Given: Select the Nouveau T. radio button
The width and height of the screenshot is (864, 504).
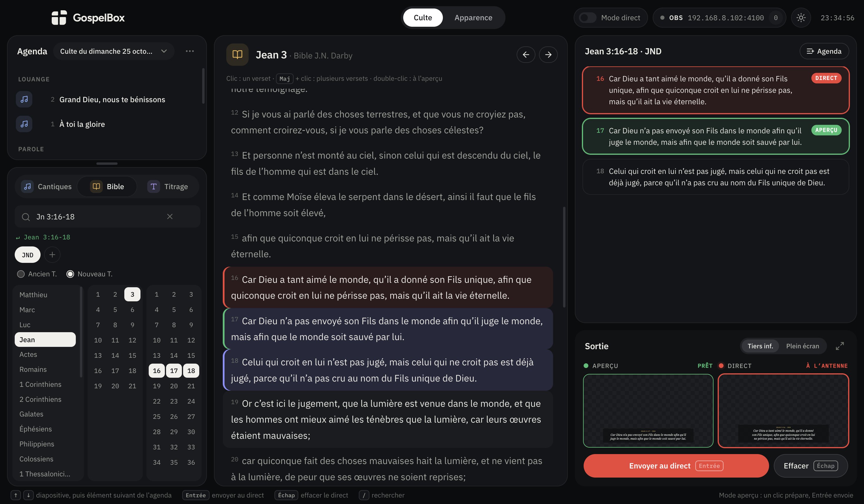Looking at the screenshot, I should [x=70, y=274].
